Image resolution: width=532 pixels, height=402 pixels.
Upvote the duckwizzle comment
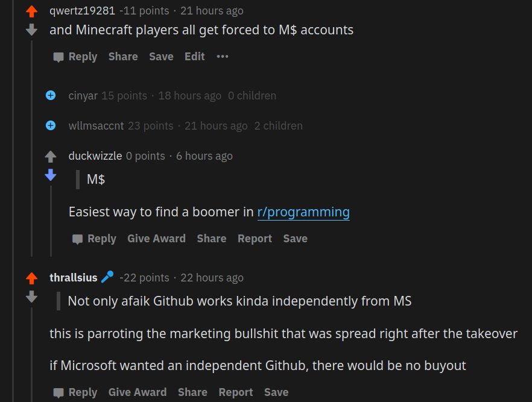coord(51,155)
